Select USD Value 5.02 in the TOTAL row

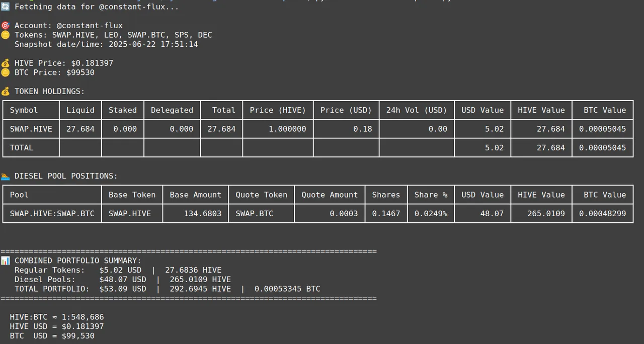pyautogui.click(x=495, y=148)
